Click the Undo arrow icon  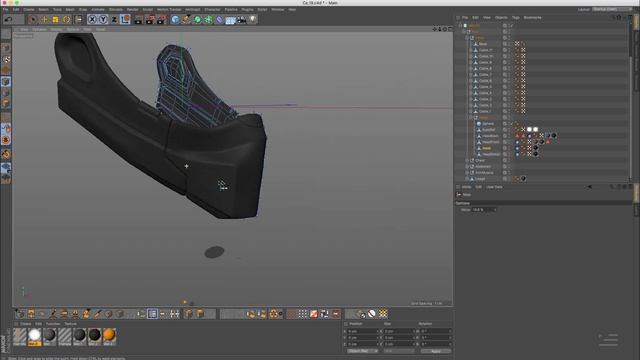pyautogui.click(x=8, y=19)
